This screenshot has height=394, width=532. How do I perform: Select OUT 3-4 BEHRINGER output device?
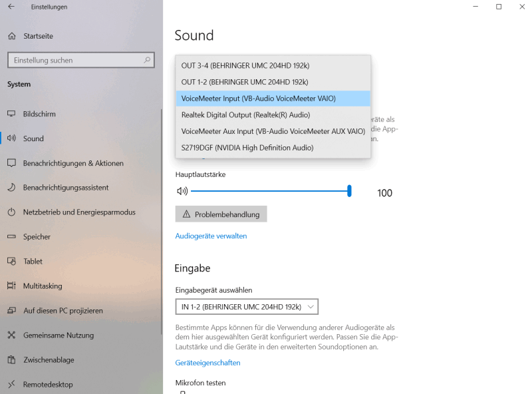pyautogui.click(x=273, y=65)
